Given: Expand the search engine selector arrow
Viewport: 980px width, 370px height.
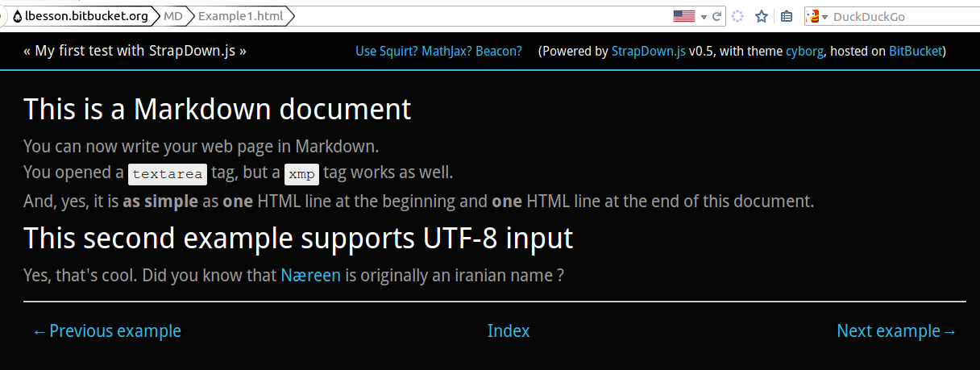Looking at the screenshot, I should [x=825, y=17].
